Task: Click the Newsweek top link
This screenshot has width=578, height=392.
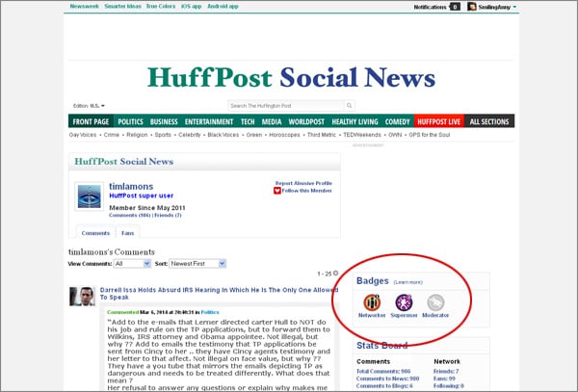Action: tap(85, 7)
